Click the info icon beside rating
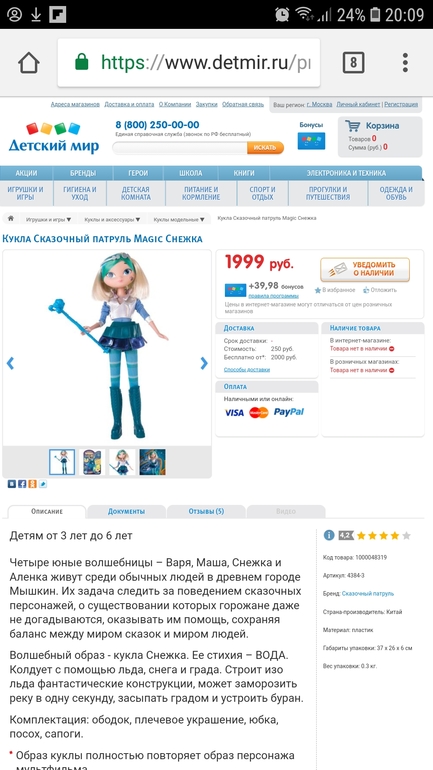The width and height of the screenshot is (433, 770). pos(328,535)
